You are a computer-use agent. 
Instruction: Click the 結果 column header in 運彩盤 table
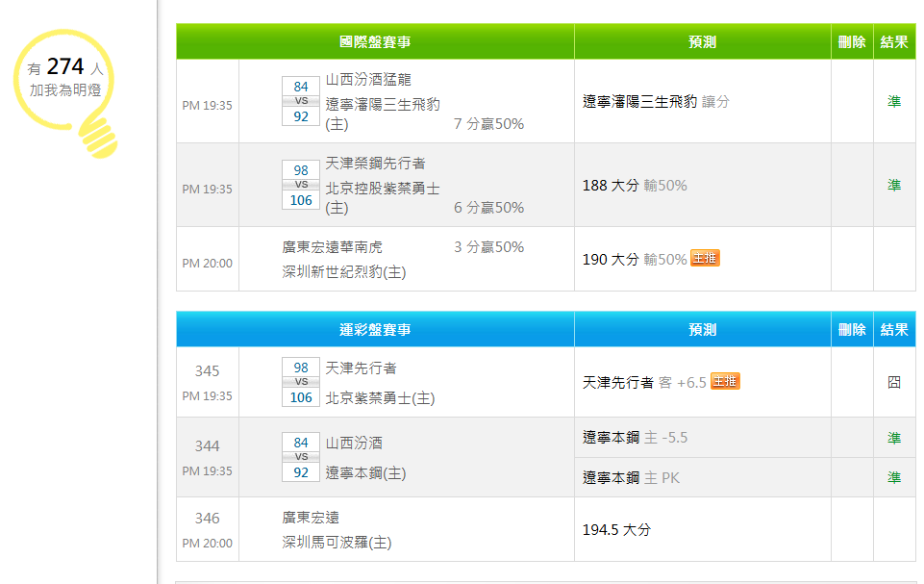coord(894,330)
